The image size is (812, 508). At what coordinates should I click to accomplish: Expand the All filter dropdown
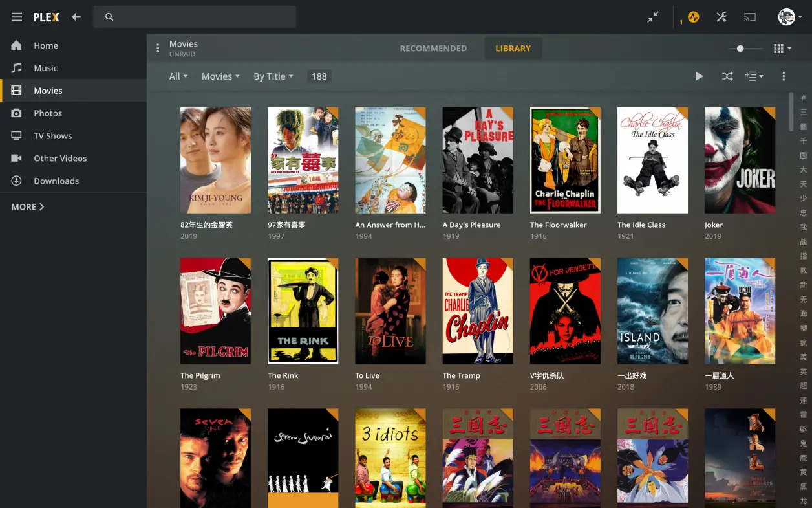[x=178, y=76]
